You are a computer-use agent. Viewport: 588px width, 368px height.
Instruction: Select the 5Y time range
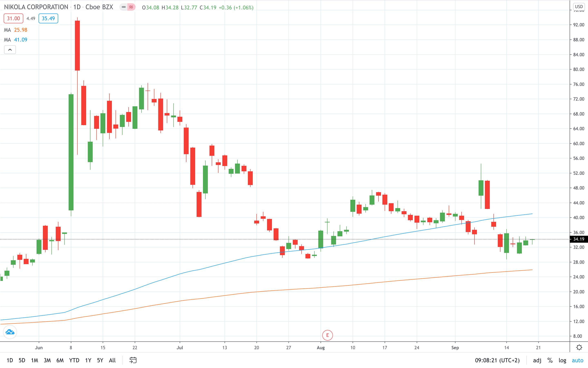tap(100, 360)
